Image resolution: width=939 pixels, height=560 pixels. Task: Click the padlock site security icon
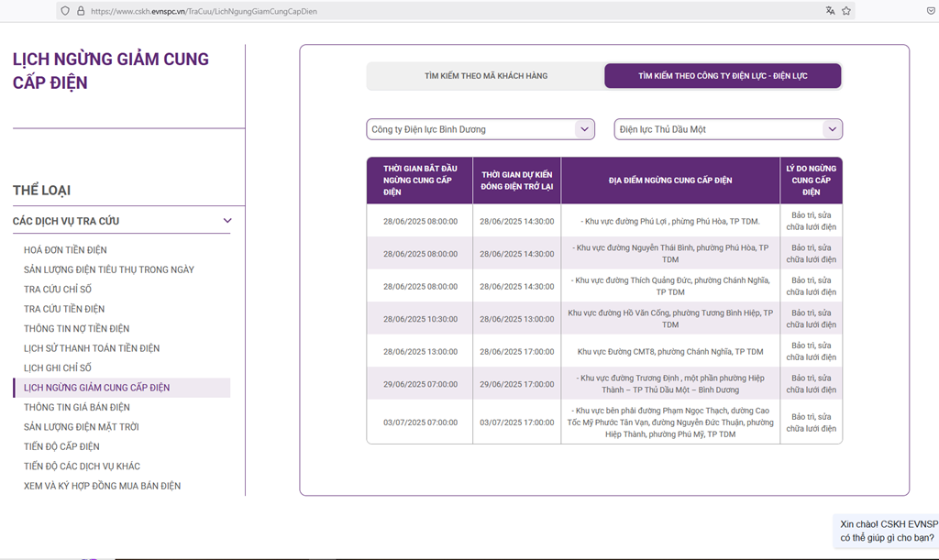tap(81, 11)
